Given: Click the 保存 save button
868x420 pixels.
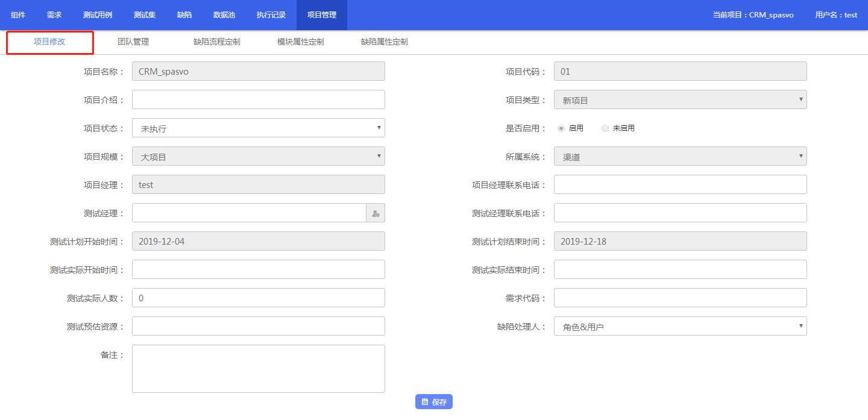Looking at the screenshot, I should point(433,402).
